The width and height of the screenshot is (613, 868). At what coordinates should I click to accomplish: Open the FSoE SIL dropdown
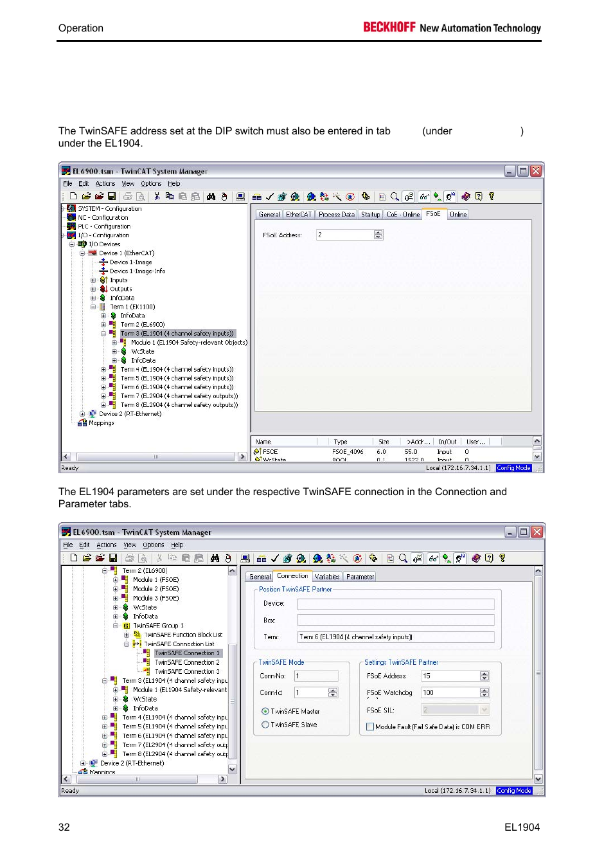(x=484, y=710)
